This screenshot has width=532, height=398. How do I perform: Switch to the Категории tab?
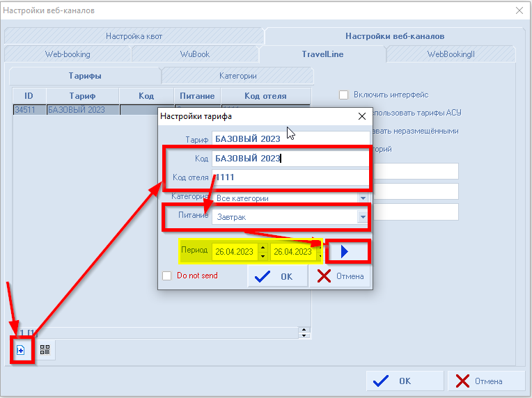pos(237,76)
